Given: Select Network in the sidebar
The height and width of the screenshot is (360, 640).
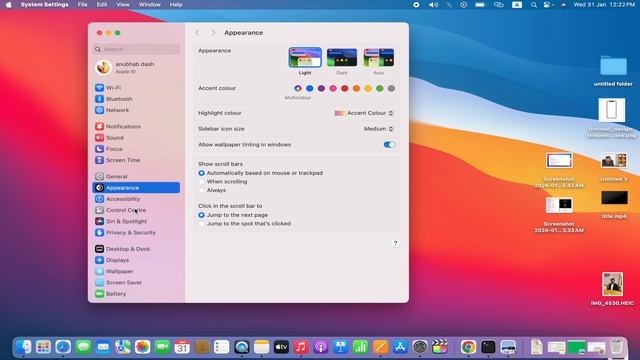Looking at the screenshot, I should click(x=136, y=110).
